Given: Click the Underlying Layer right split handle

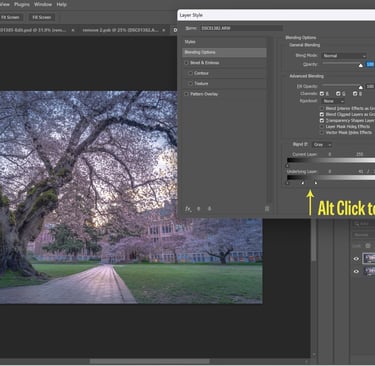Looking at the screenshot, I should pyautogui.click(x=316, y=183).
